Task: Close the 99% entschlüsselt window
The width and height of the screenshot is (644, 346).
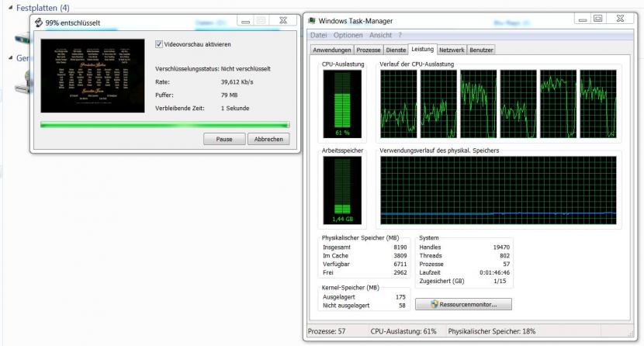Action: (283, 20)
